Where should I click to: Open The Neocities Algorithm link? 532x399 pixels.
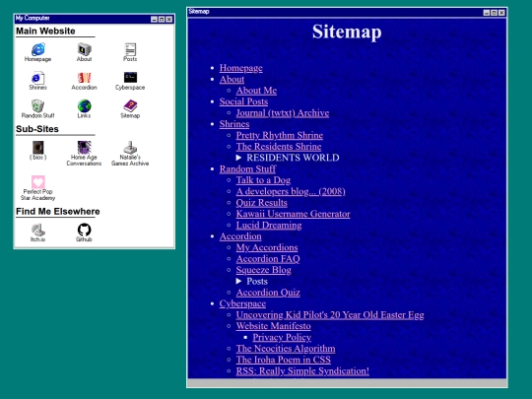click(x=286, y=349)
